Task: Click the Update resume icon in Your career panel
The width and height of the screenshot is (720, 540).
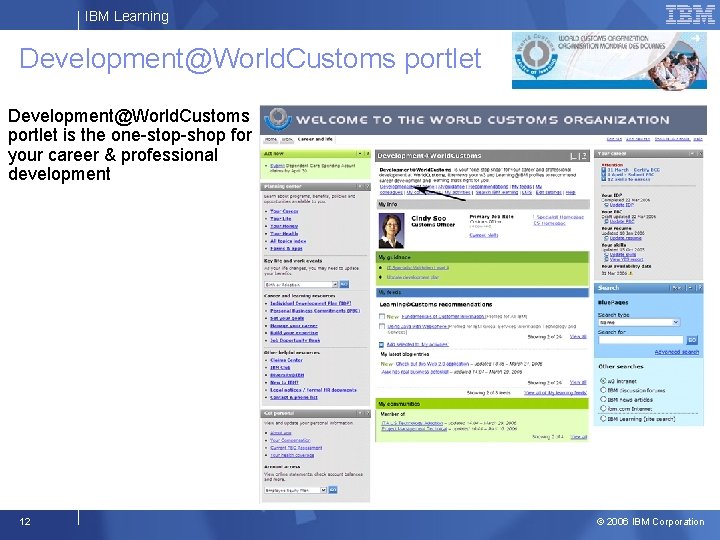Action: pyautogui.click(x=606, y=238)
